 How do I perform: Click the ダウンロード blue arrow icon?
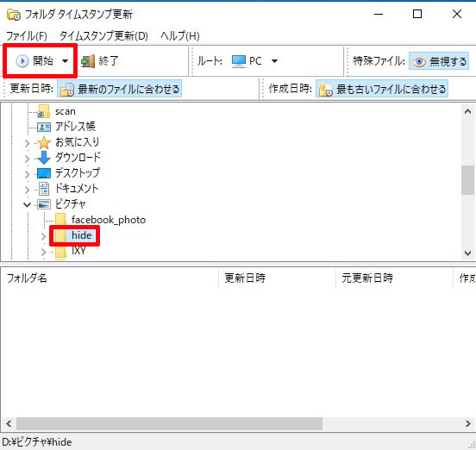44,158
